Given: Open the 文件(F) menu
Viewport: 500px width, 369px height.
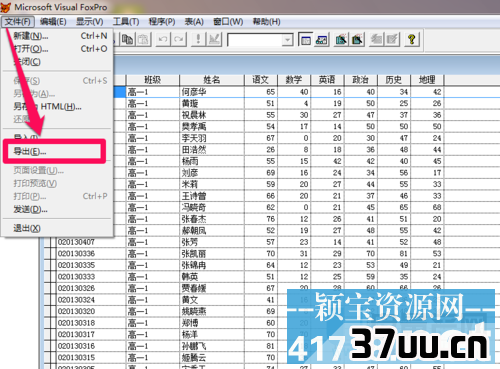Looking at the screenshot, I should click(x=18, y=22).
